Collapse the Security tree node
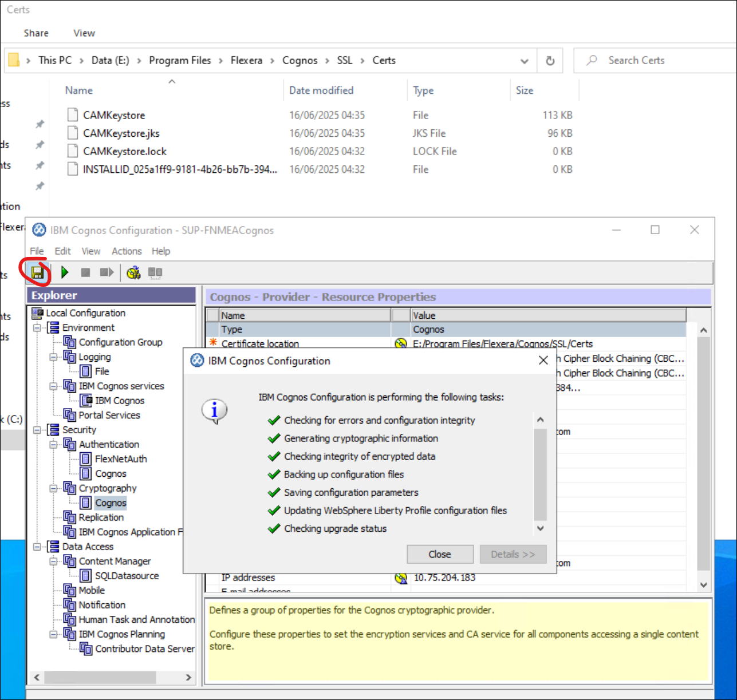Screen dimensions: 737x700 pyautogui.click(x=37, y=430)
